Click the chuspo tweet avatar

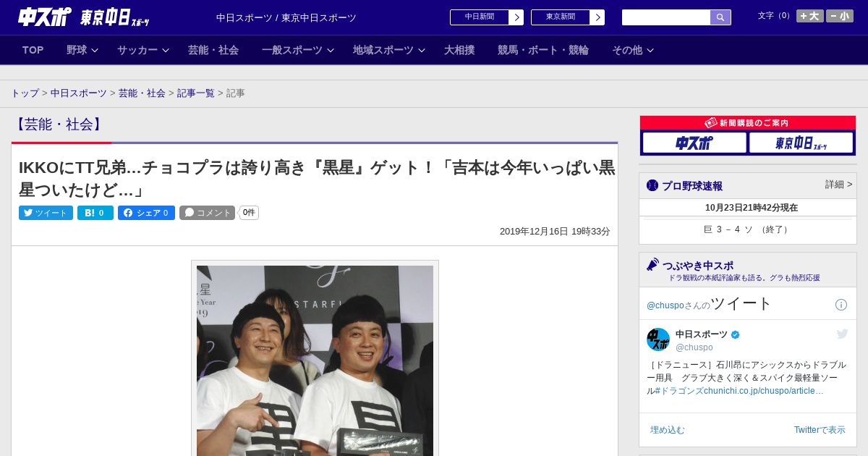pyautogui.click(x=658, y=339)
